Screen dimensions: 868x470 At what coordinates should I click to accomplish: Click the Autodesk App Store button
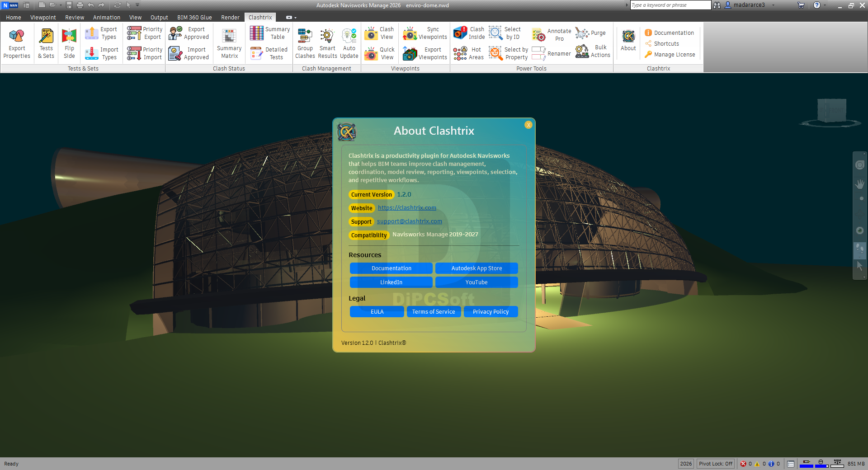476,268
